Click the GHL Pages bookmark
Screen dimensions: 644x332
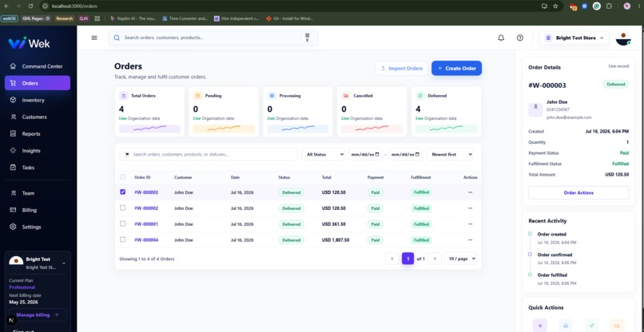tap(36, 18)
